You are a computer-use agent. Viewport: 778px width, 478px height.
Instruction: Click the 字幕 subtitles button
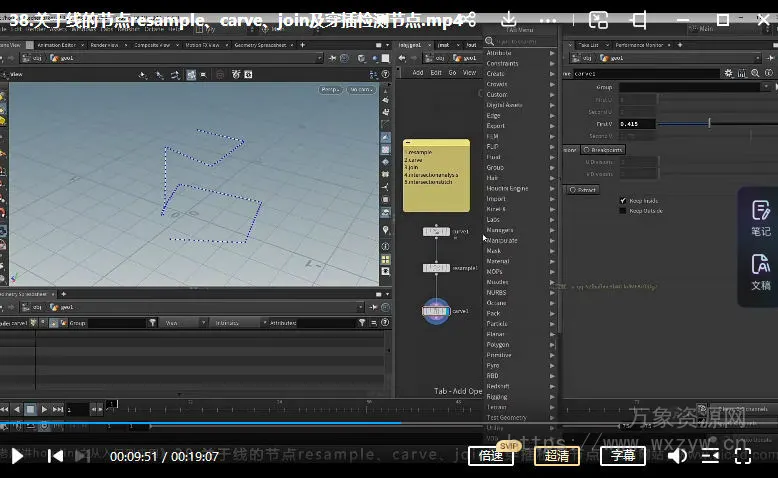coord(622,456)
